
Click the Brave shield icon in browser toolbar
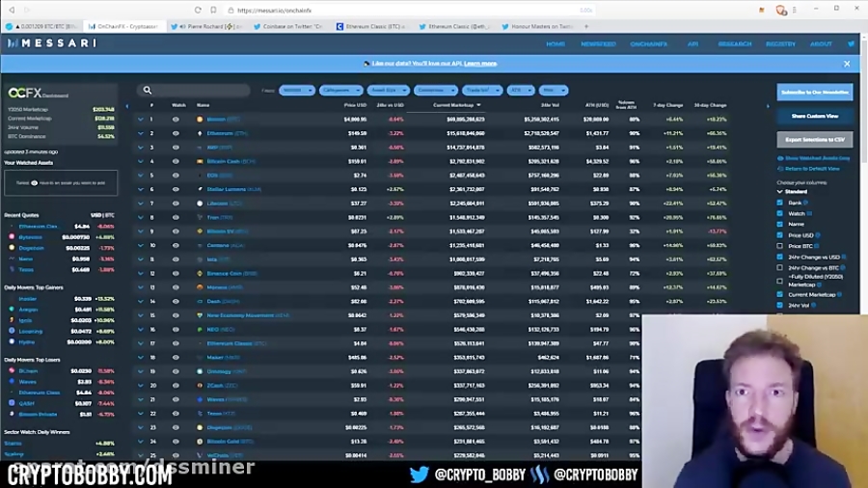780,10
